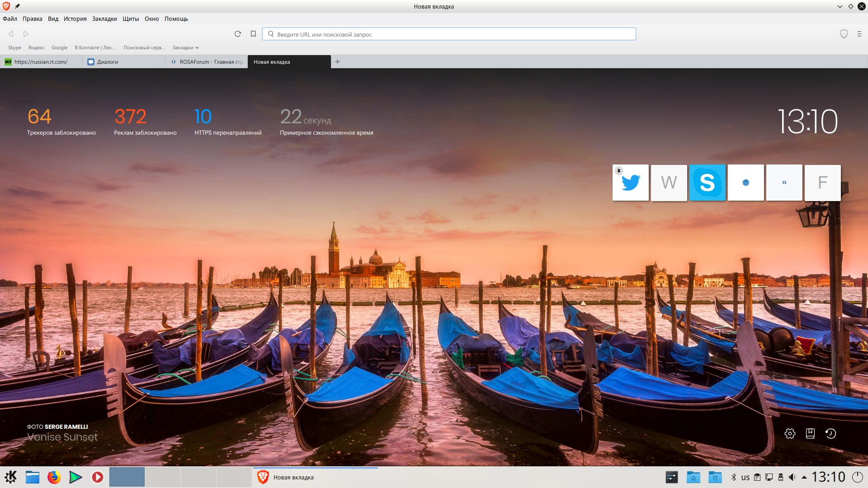Click the Serge Ramelli photo credit

click(x=66, y=427)
